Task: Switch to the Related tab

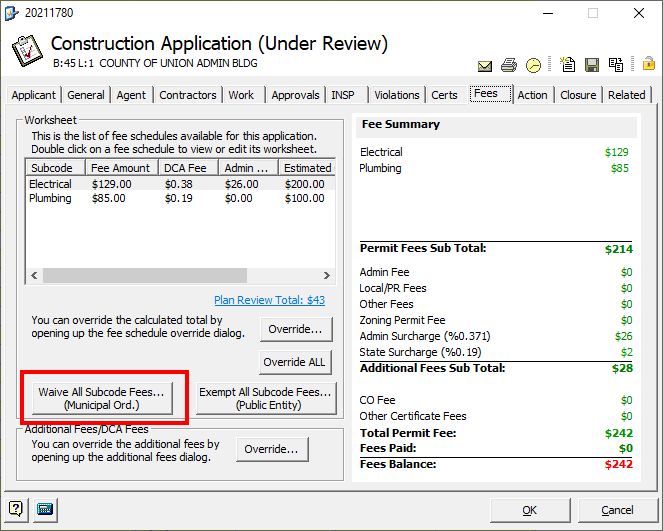Action: pyautogui.click(x=627, y=95)
